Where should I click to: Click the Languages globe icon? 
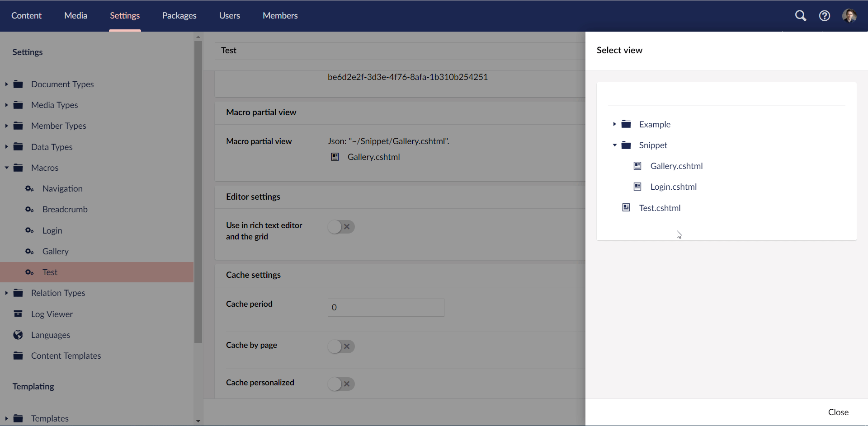(x=18, y=335)
